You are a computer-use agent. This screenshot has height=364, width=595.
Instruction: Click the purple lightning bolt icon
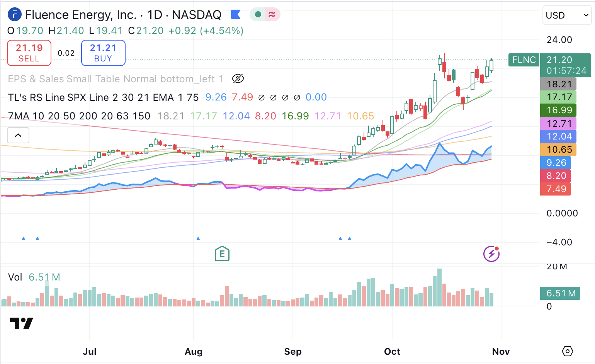coord(491,254)
